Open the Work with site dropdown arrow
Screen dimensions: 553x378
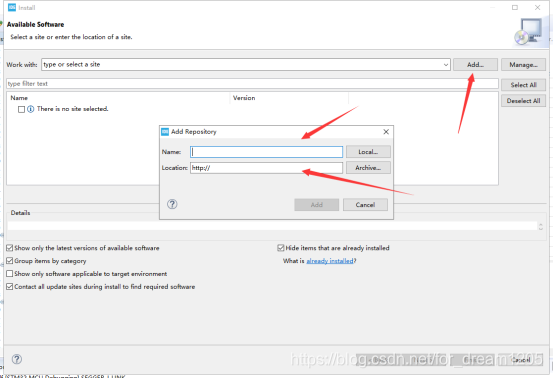click(446, 65)
